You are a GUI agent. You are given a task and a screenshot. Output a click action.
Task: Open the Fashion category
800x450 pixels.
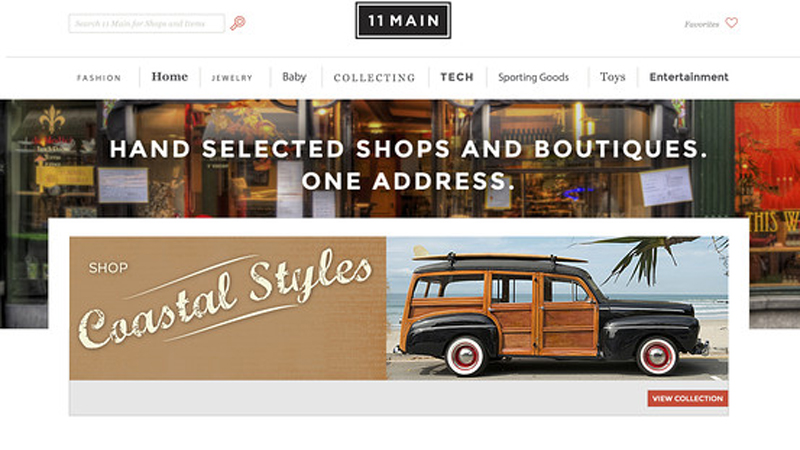click(x=99, y=78)
